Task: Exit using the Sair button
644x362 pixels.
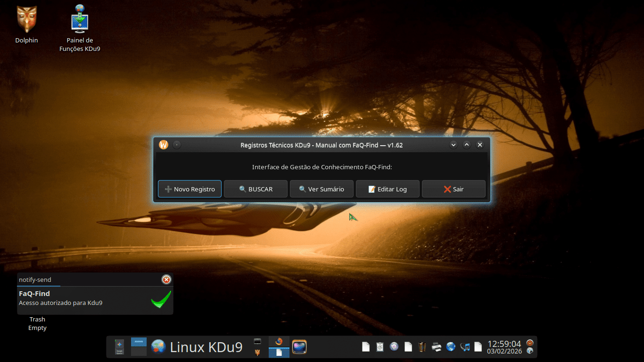Action: [x=454, y=189]
